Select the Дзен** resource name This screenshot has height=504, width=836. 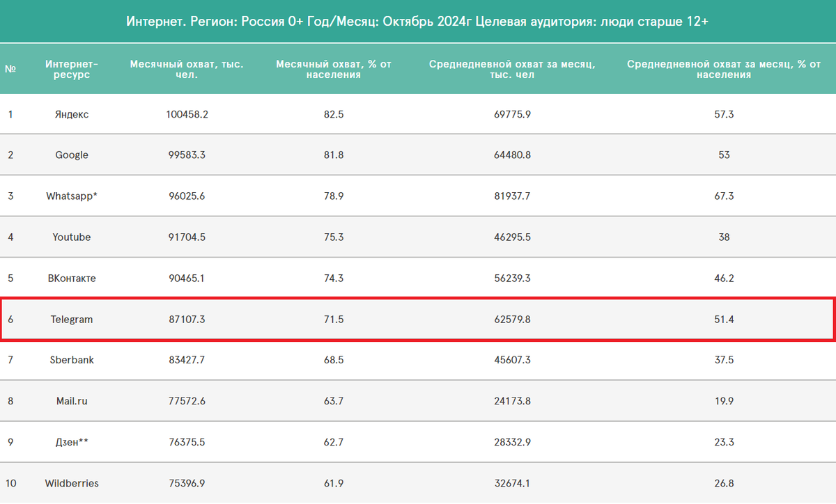tap(72, 442)
